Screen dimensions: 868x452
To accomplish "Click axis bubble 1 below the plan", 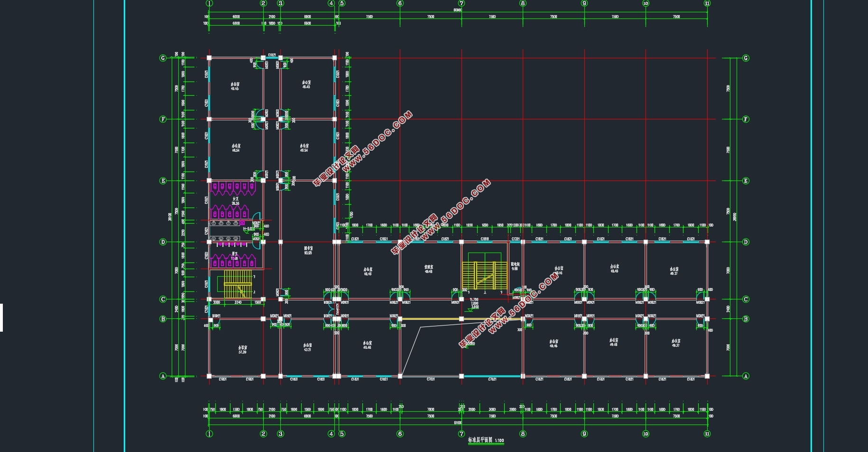I will (210, 434).
